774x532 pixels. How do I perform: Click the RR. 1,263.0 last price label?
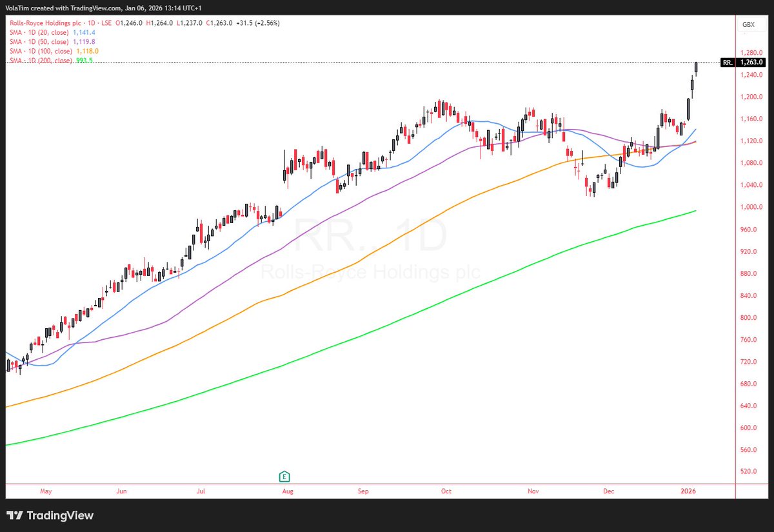[742, 63]
